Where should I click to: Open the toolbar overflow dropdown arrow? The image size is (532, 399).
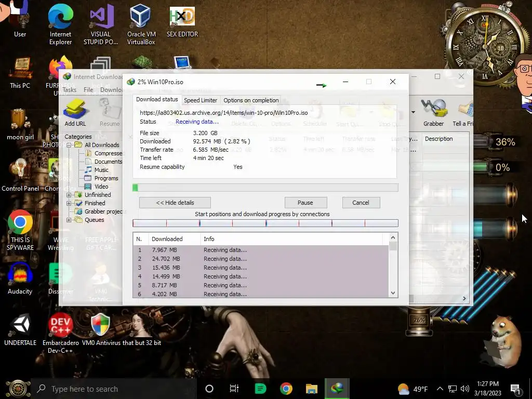point(413,112)
